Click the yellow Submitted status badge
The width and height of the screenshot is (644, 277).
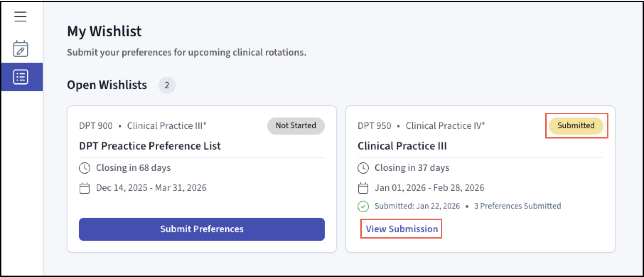click(x=576, y=126)
